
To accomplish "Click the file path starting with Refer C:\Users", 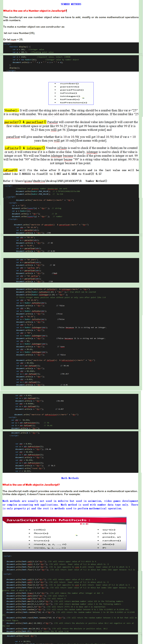I will (x=42, y=181).
